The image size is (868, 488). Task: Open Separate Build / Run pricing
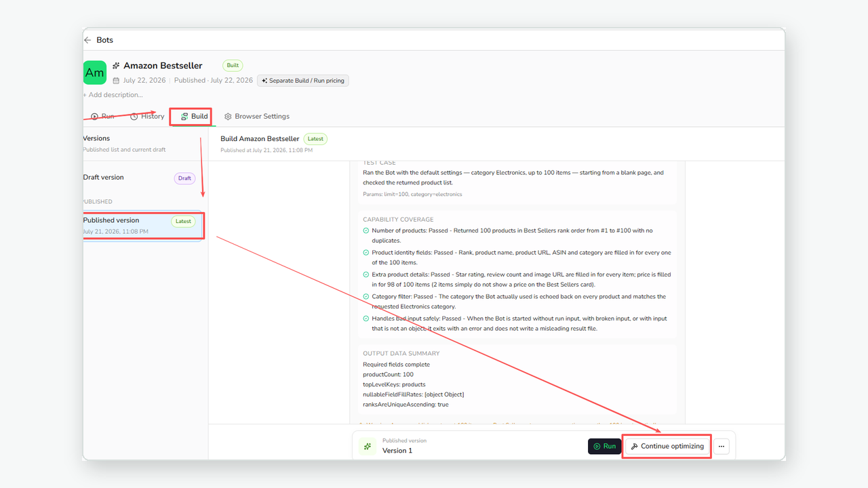pyautogui.click(x=303, y=81)
